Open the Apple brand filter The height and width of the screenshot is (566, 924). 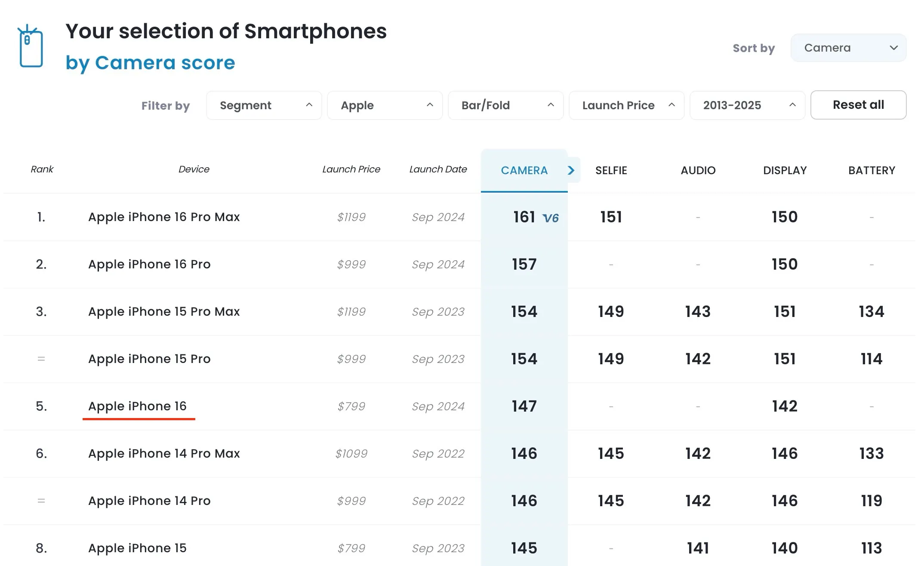[x=385, y=105]
